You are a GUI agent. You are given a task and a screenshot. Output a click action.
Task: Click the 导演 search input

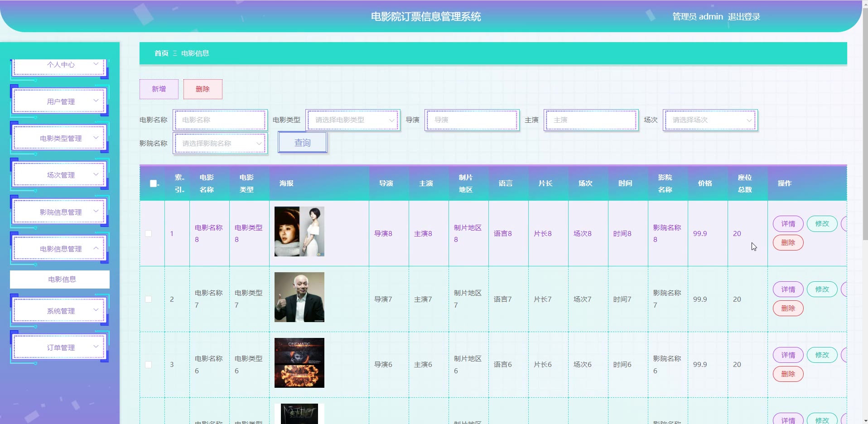click(x=472, y=120)
